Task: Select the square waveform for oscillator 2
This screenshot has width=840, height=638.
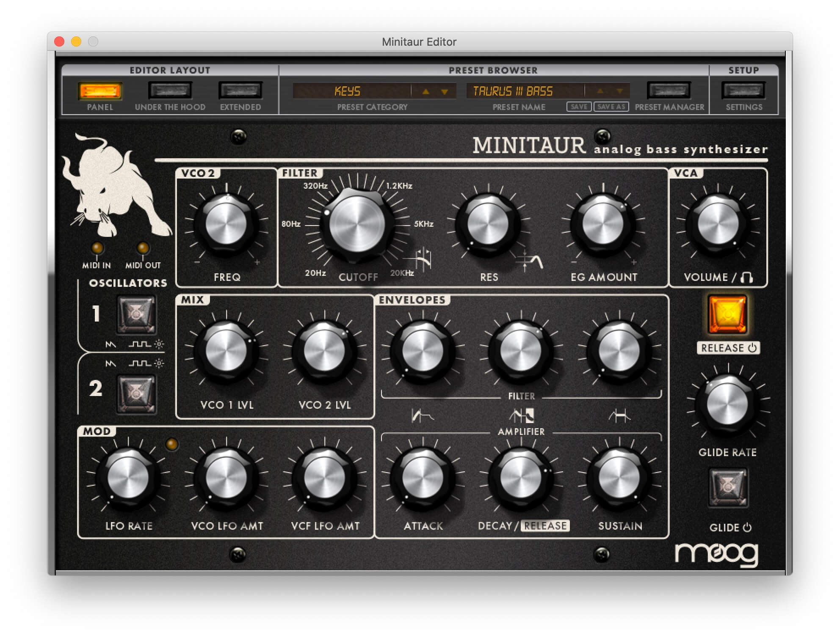Action: [x=140, y=363]
